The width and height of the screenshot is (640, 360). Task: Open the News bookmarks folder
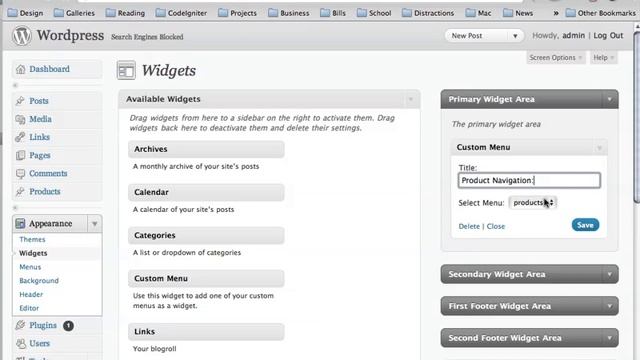tap(518, 13)
